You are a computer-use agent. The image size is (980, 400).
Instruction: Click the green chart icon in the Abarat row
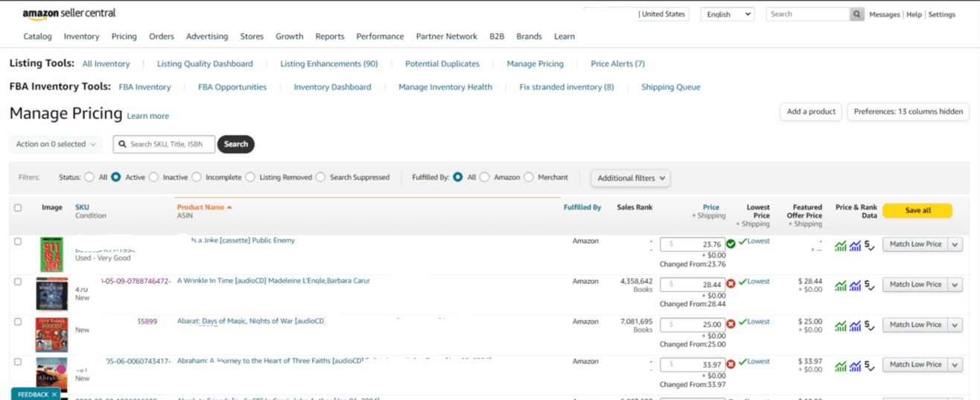click(x=841, y=326)
